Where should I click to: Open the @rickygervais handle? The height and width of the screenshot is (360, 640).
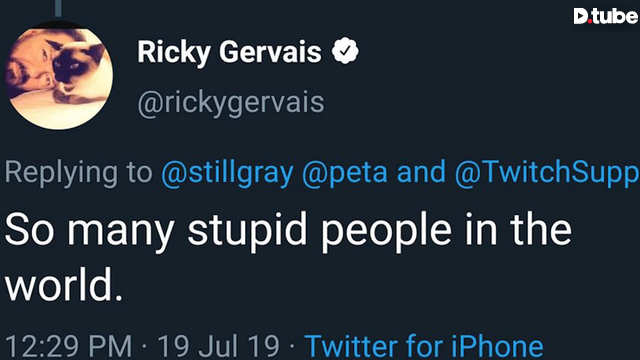coord(231,102)
